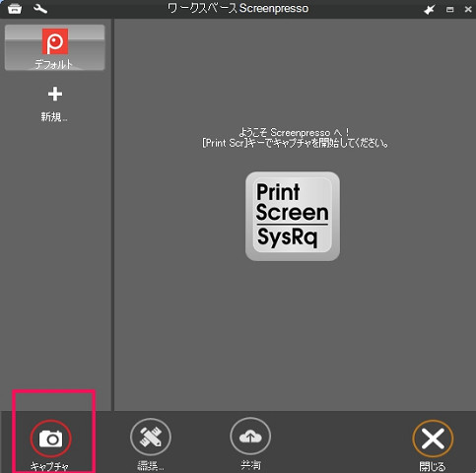This screenshot has width=476, height=473.
Task: Click the ようこそ Screenpresso welcome text
Action: pyautogui.click(x=294, y=132)
